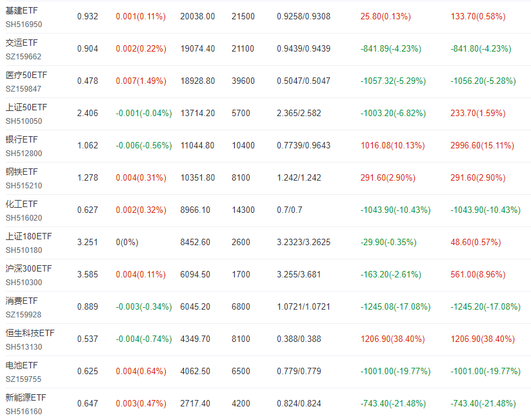Click the stock code SH510300
The width and height of the screenshot is (531, 420).
[24, 283]
